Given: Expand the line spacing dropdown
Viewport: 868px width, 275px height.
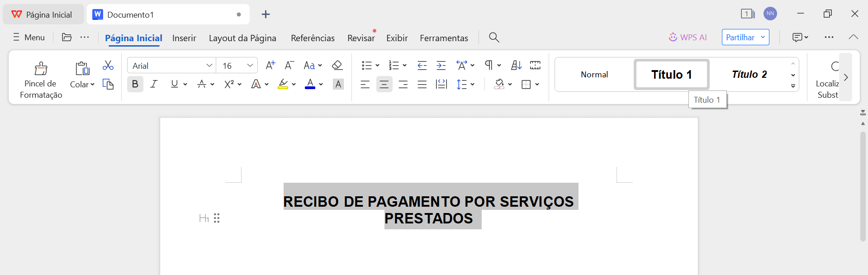Looking at the screenshot, I should pyautogui.click(x=473, y=84).
